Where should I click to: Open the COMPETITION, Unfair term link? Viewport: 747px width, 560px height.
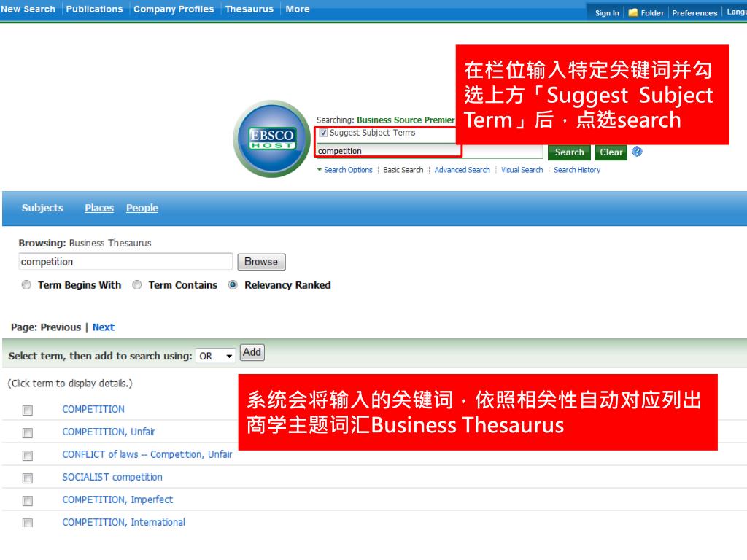tap(109, 432)
